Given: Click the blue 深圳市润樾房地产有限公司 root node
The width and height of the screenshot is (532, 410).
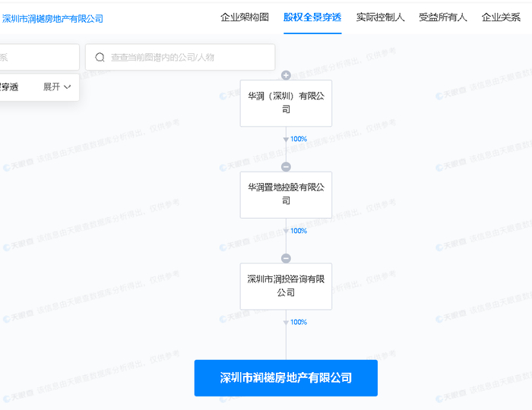Looking at the screenshot, I should click(x=286, y=378).
